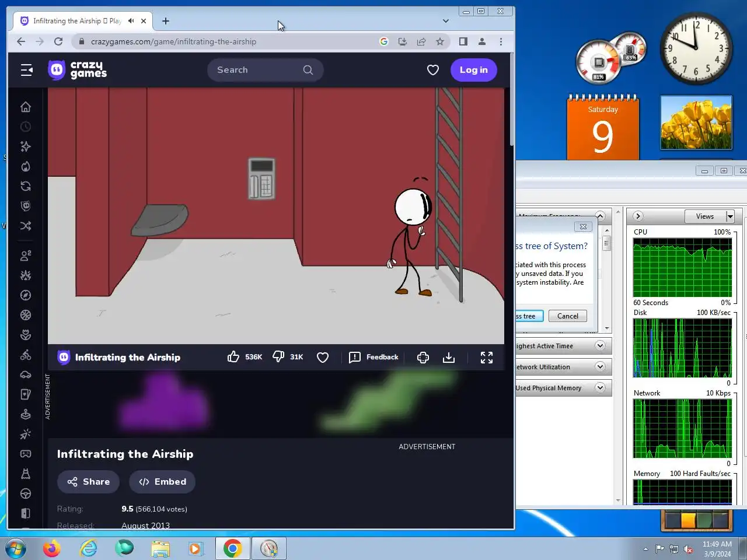The image size is (747, 560).
Task: Open the extension puzzle icon below game
Action: (x=423, y=358)
